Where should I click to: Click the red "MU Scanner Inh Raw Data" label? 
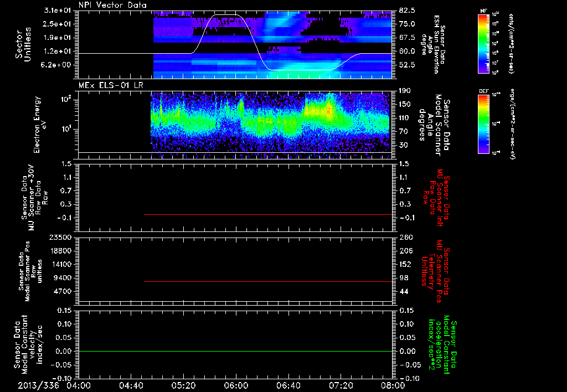coord(436,198)
